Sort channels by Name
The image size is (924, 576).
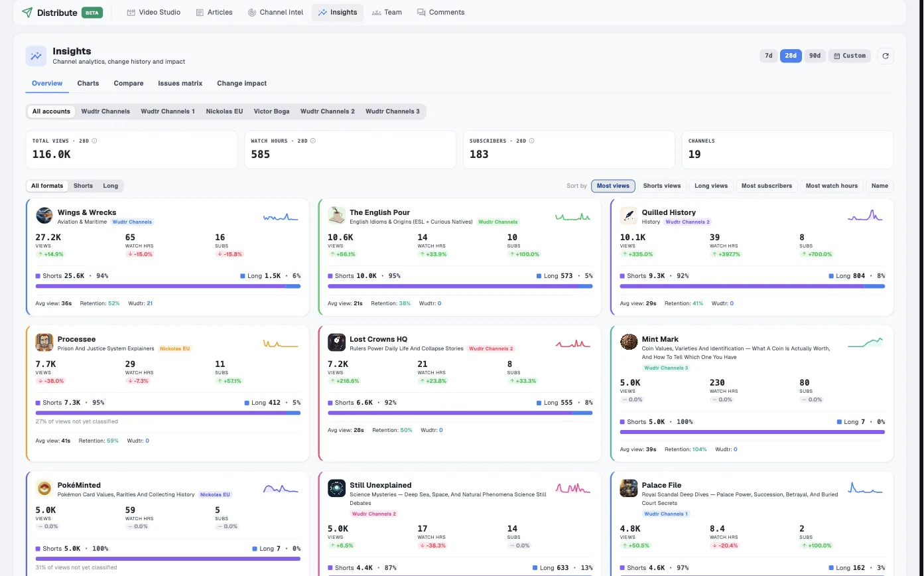coord(880,186)
